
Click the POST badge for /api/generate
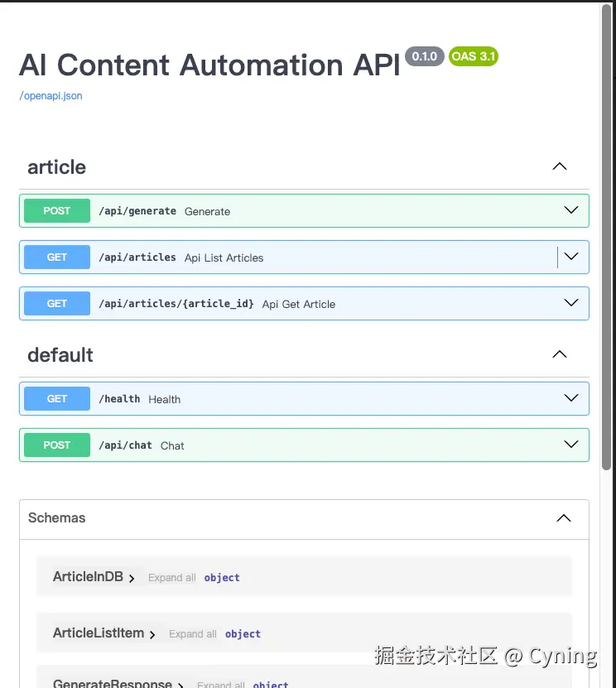(57, 211)
